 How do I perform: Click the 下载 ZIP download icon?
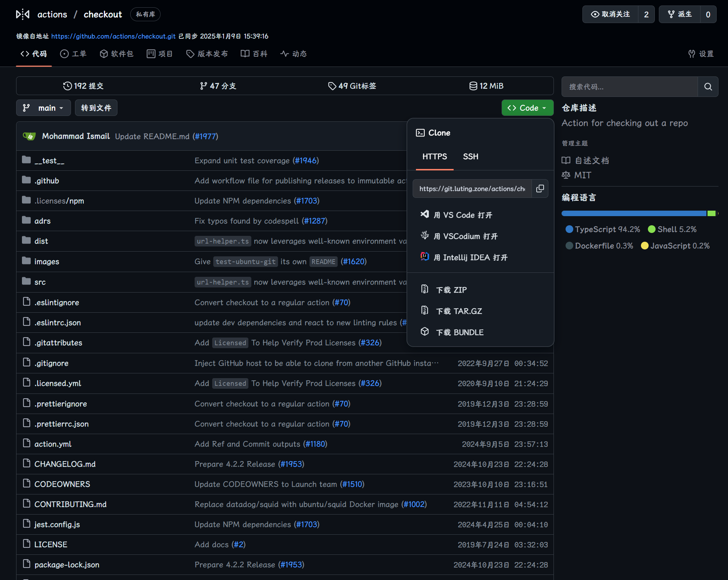pyautogui.click(x=425, y=289)
